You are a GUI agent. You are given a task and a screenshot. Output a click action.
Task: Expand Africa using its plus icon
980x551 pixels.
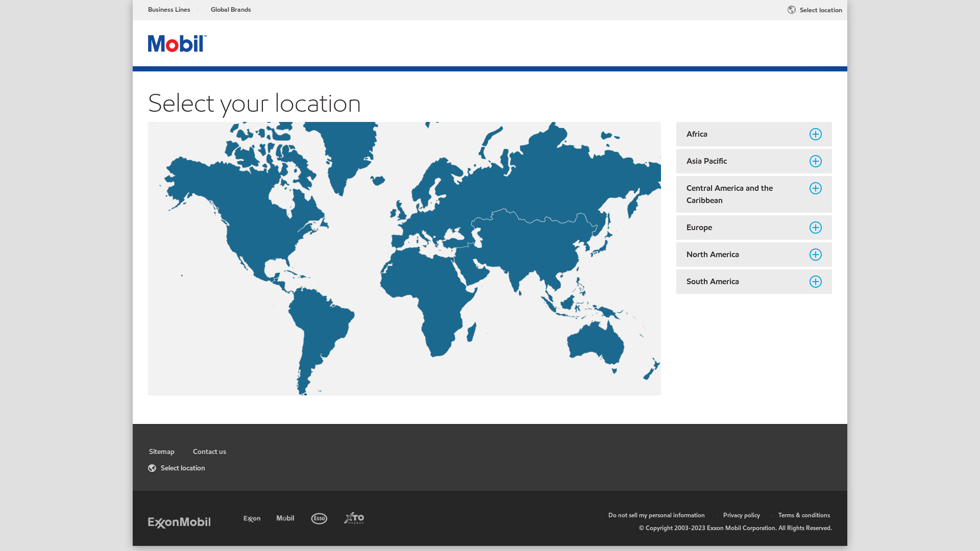(816, 134)
